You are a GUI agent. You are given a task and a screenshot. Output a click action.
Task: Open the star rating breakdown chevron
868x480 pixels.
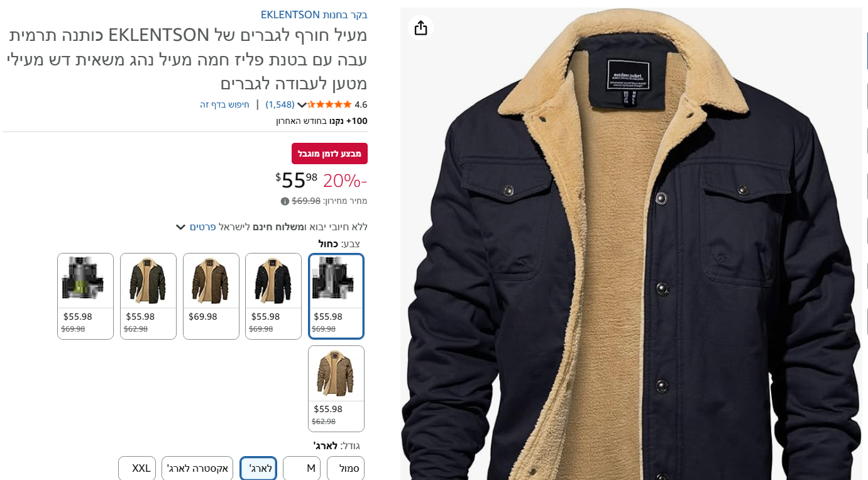[302, 105]
